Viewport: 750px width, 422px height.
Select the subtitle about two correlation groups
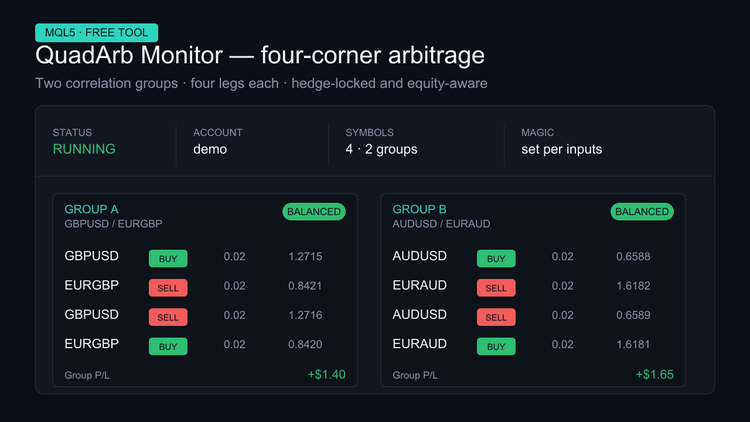(x=261, y=83)
